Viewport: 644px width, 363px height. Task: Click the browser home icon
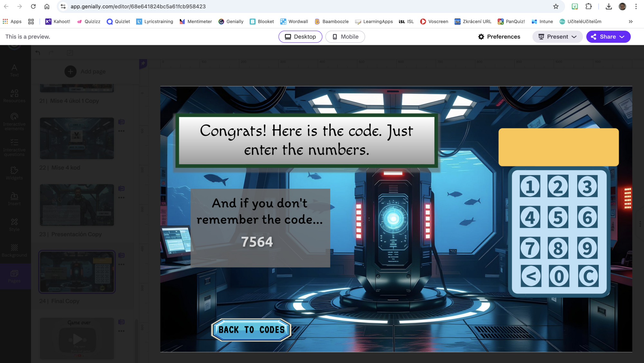coord(47,6)
